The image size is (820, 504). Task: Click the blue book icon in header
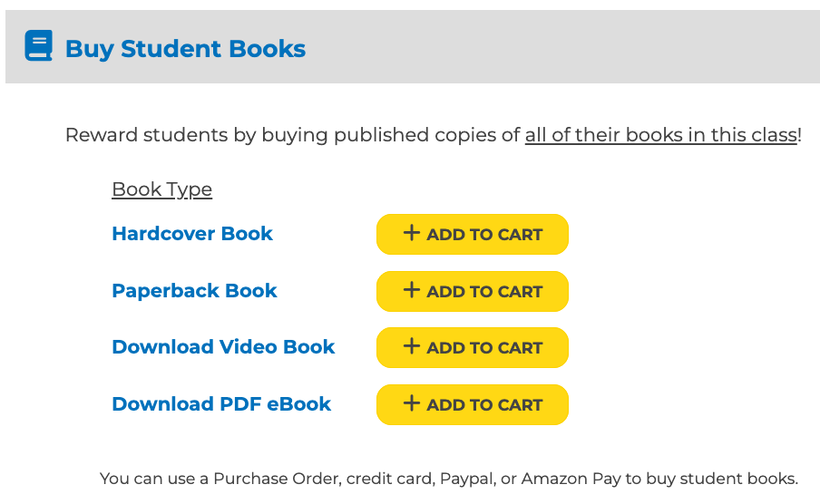39,45
